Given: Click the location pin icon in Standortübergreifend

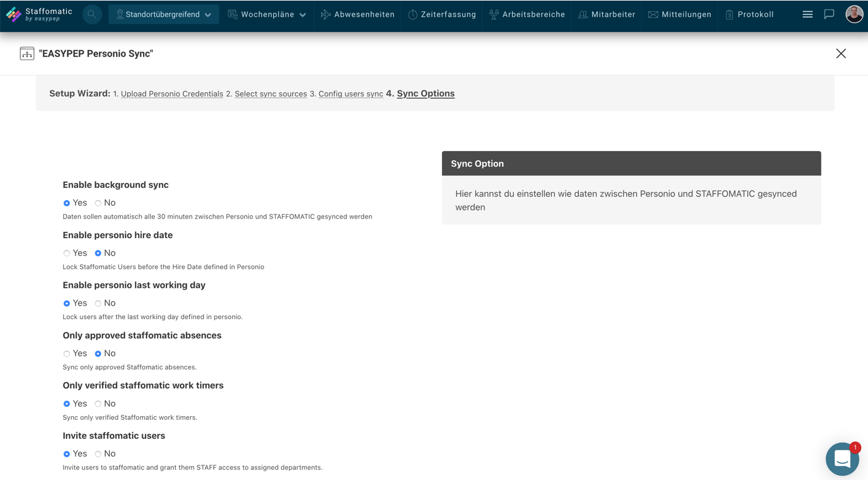Looking at the screenshot, I should click(120, 14).
